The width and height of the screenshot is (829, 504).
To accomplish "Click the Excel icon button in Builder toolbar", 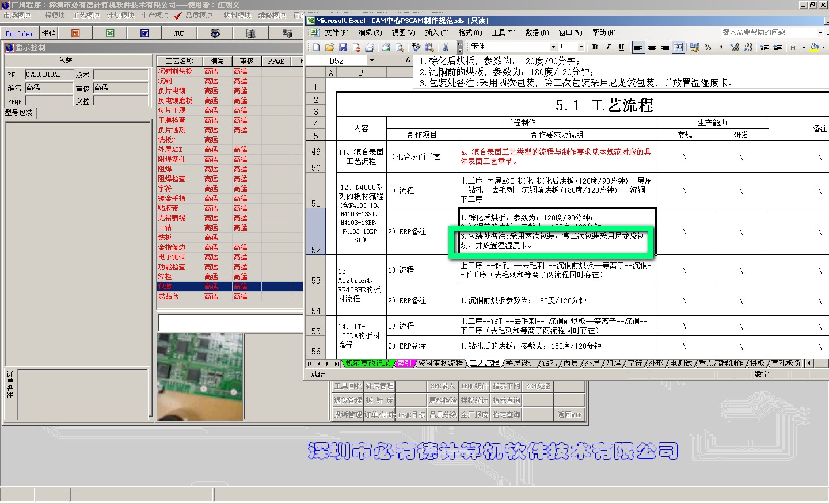I will [x=110, y=33].
